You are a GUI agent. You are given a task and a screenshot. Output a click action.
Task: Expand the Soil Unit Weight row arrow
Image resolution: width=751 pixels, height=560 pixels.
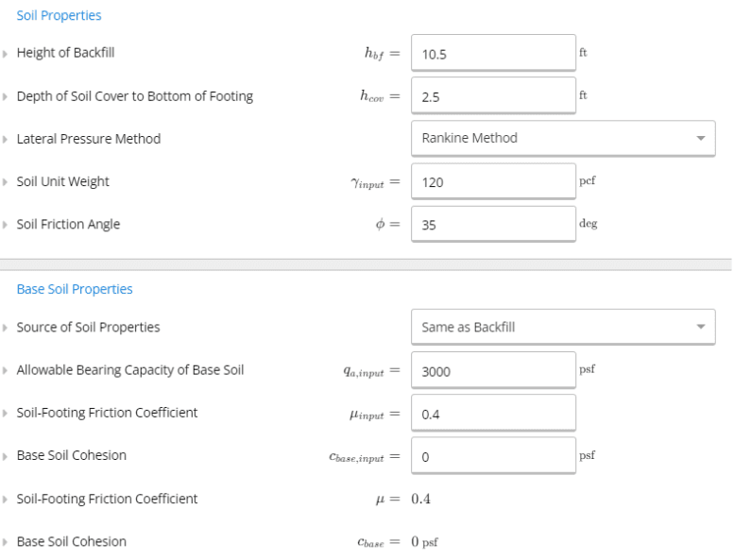click(5, 182)
